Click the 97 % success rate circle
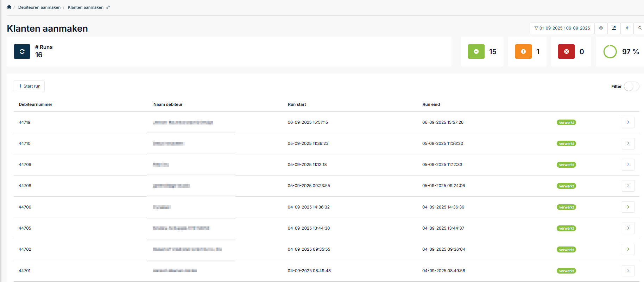 (x=610, y=52)
